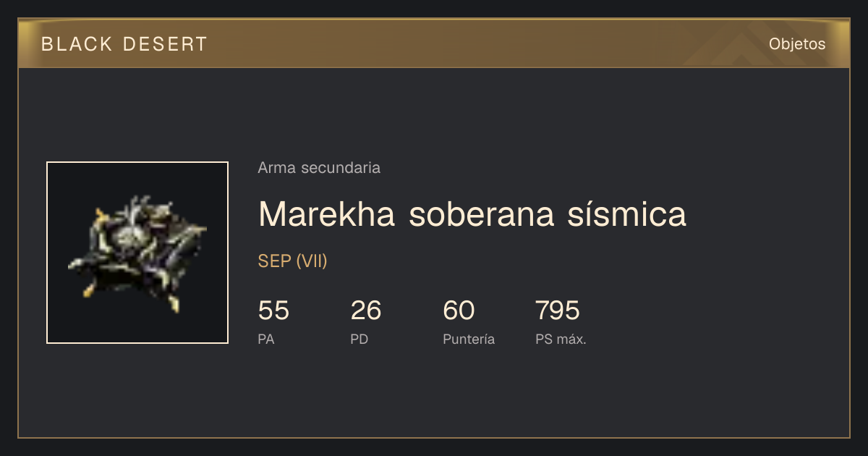Select the PD stat label
The height and width of the screenshot is (456, 868).
click(x=359, y=339)
